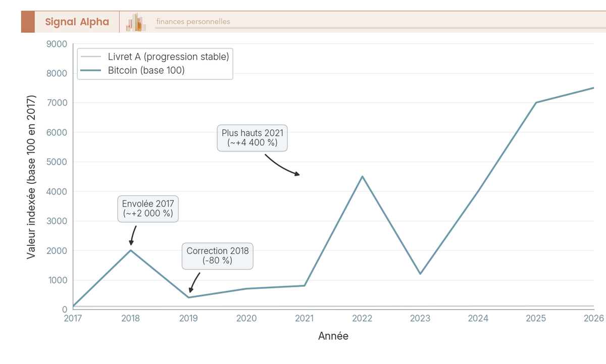Click the Bitcoin line peak at 2018
This screenshot has width=606, height=364.
pyautogui.click(x=131, y=250)
